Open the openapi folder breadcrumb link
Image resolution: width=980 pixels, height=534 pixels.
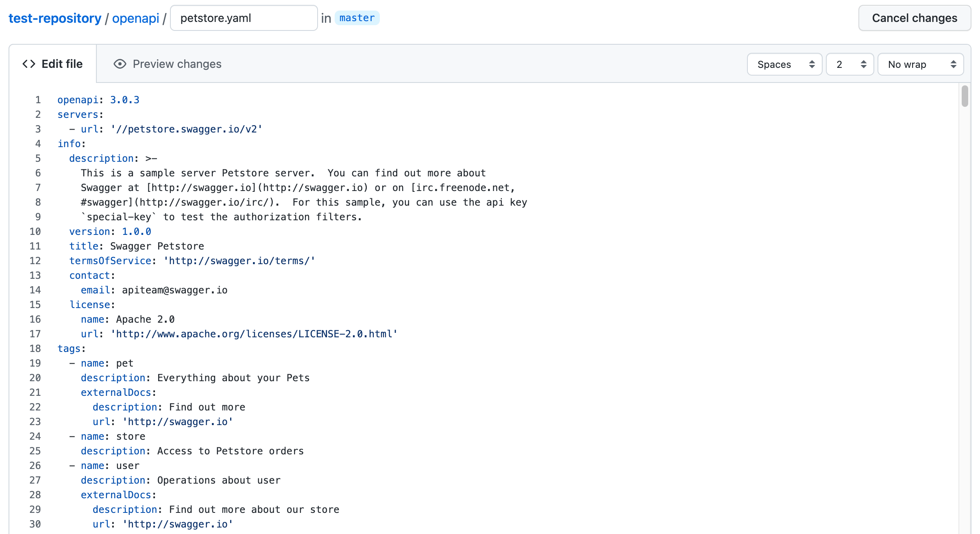(x=135, y=18)
